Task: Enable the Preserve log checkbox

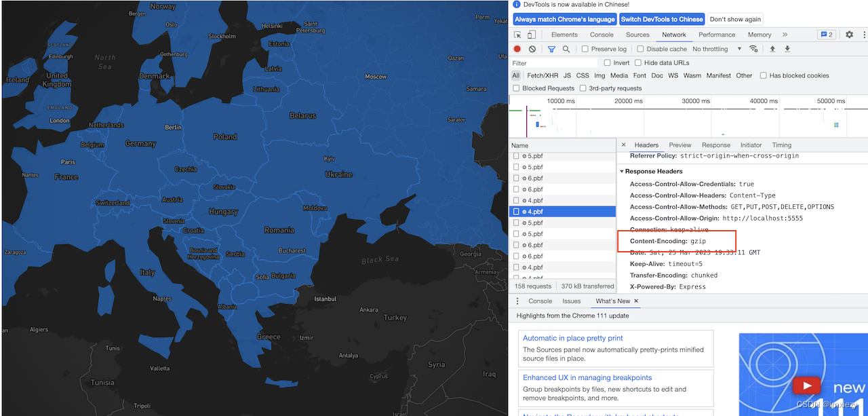Action: pos(585,49)
